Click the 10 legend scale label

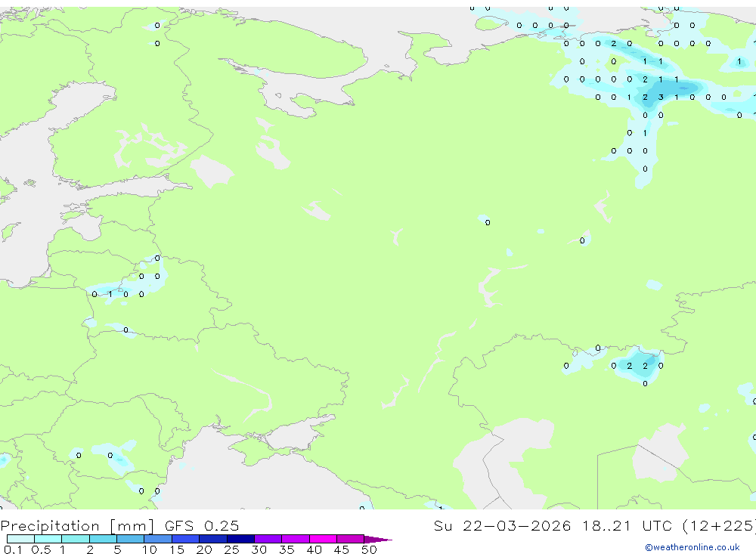(149, 549)
